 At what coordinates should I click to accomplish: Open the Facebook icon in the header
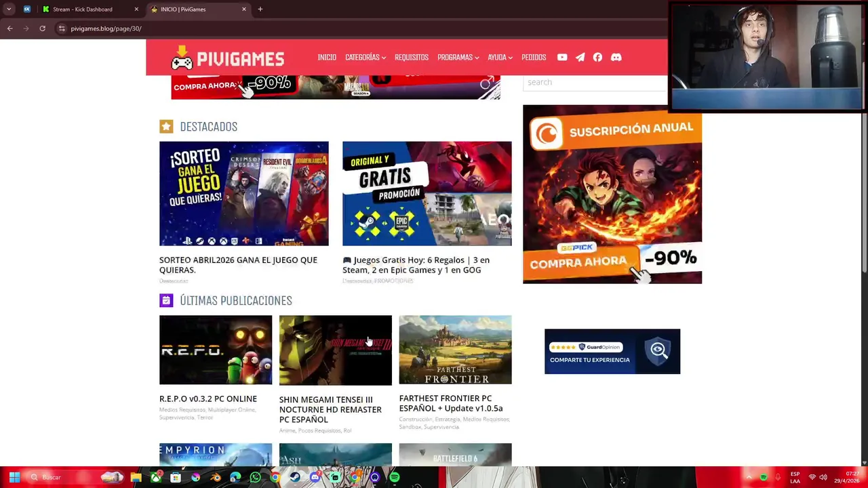point(597,58)
